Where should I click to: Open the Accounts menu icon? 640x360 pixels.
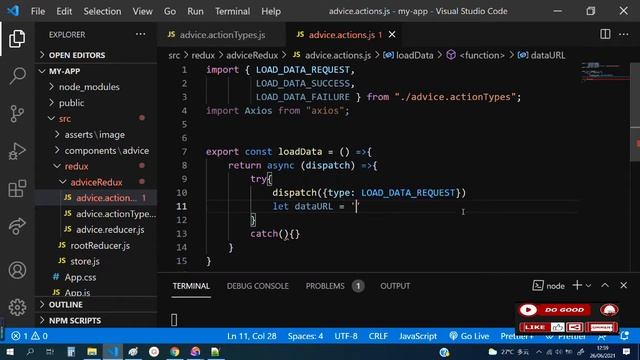point(17,270)
